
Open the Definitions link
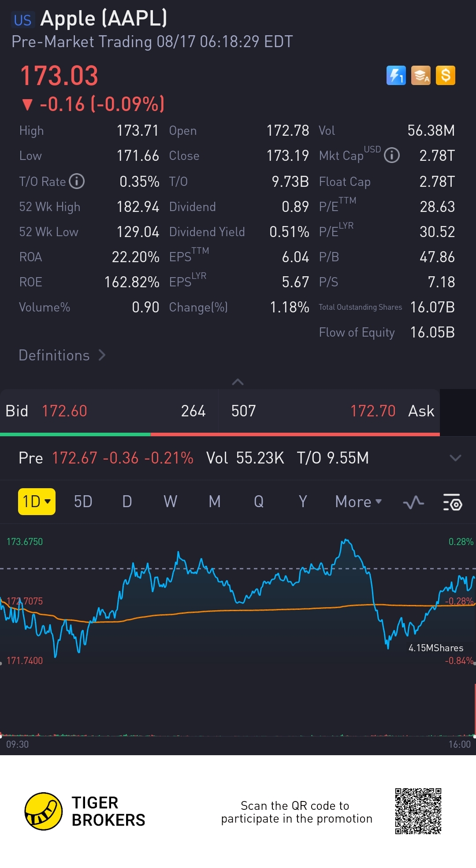click(62, 355)
